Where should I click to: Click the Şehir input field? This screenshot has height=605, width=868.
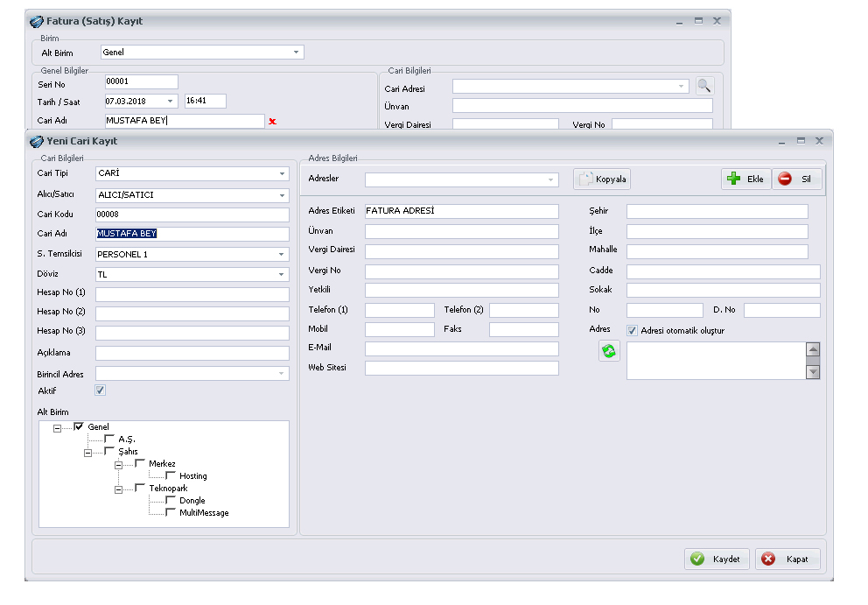(x=717, y=212)
